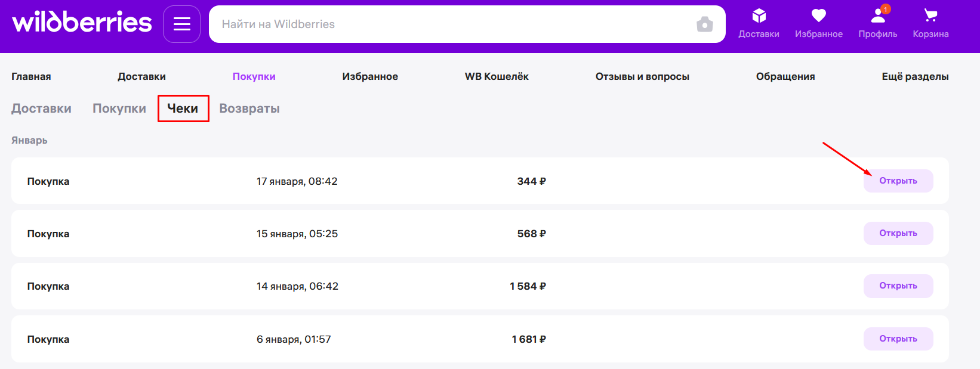Click the Wildberries logo
The height and width of the screenshot is (369, 980).
82,22
